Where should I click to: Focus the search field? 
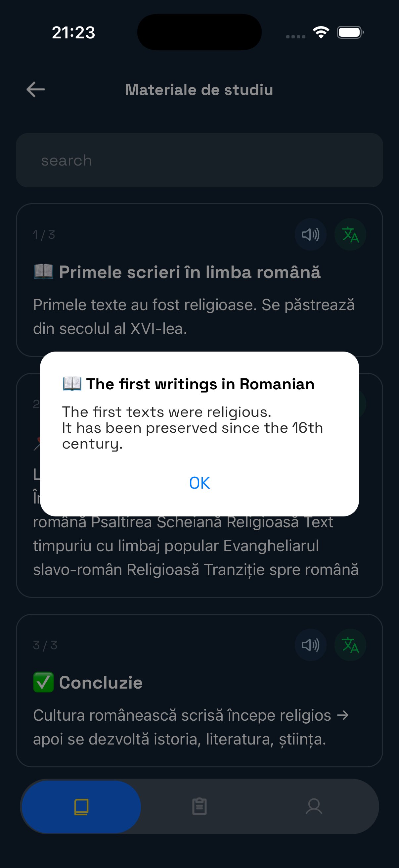(199, 160)
